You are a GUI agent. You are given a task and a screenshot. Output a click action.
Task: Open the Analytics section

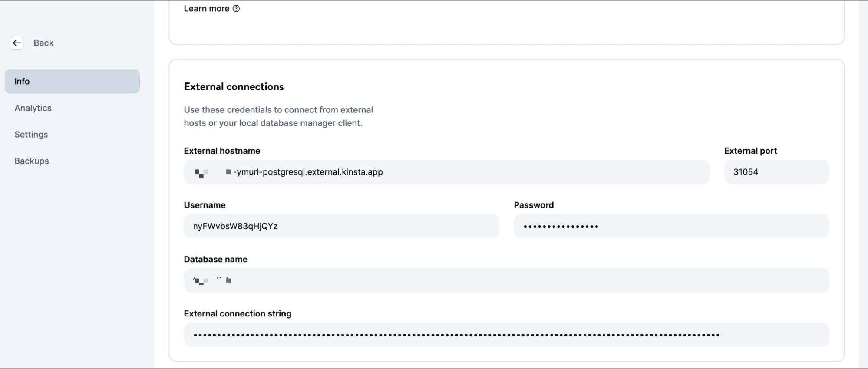pos(33,108)
